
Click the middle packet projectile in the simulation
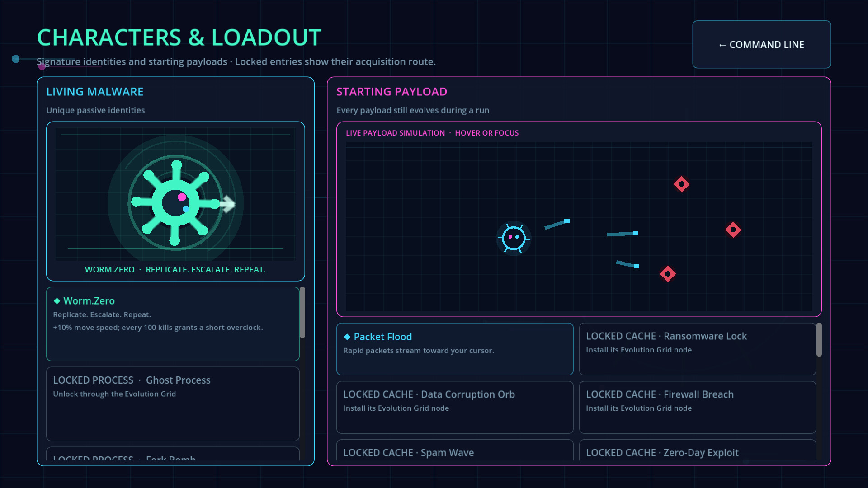tap(623, 234)
